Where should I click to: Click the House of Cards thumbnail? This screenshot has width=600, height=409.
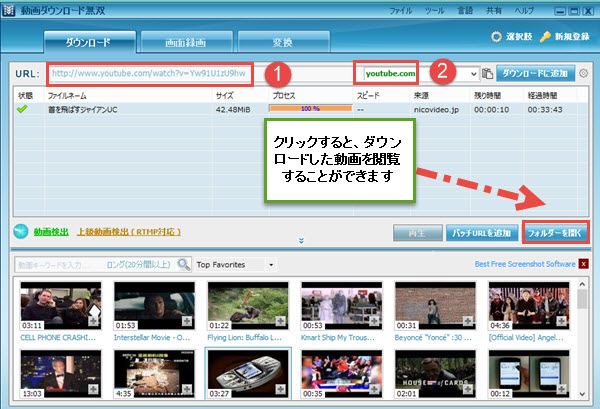(x=435, y=373)
